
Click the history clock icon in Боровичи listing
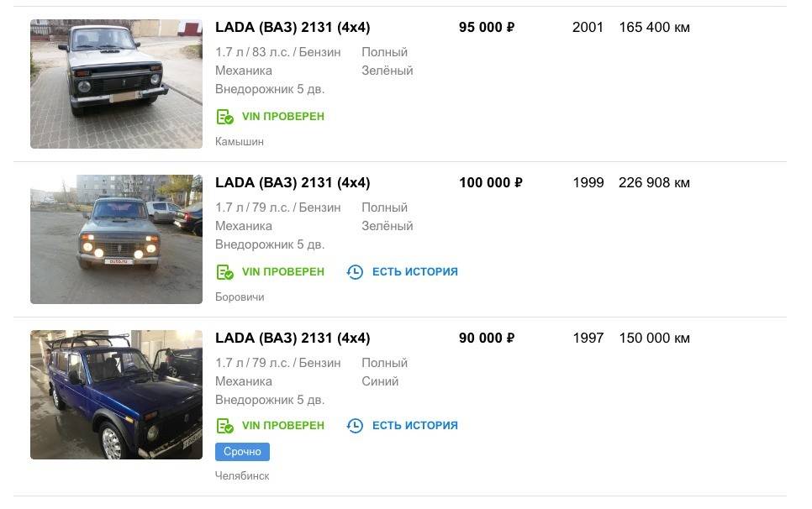(x=355, y=272)
